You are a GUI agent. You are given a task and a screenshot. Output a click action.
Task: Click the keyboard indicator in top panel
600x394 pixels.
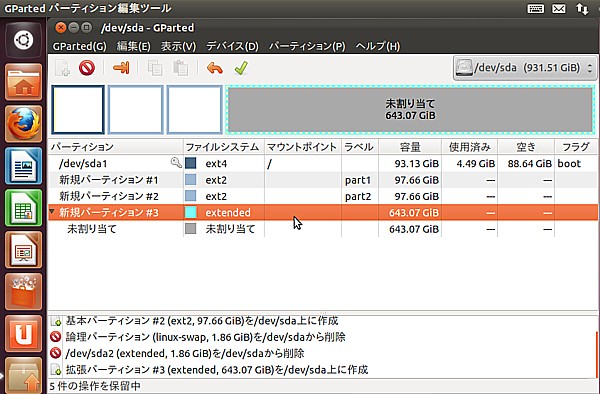[x=536, y=8]
